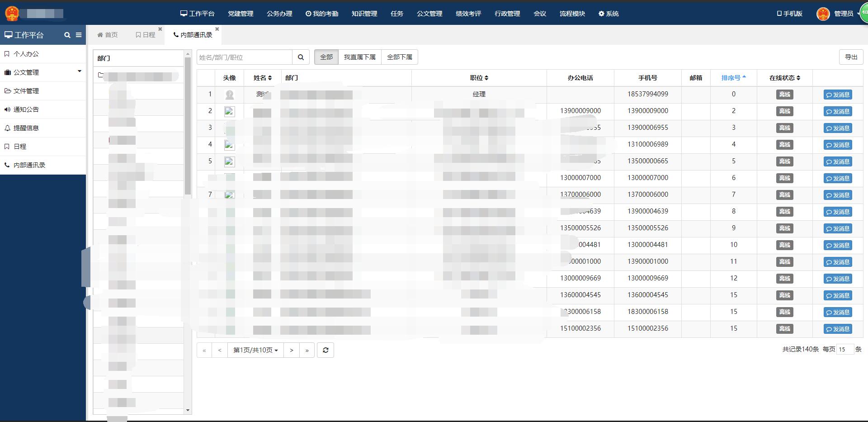This screenshot has height=422, width=868.
Task: Send message to 15100002356 row
Action: [x=838, y=329]
